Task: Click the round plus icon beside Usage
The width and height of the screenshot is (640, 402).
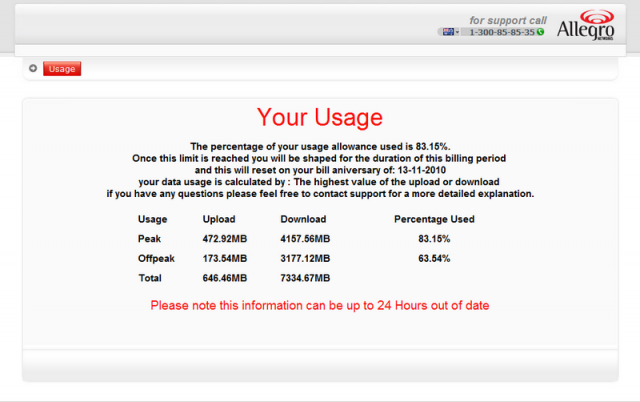Action: point(33,68)
